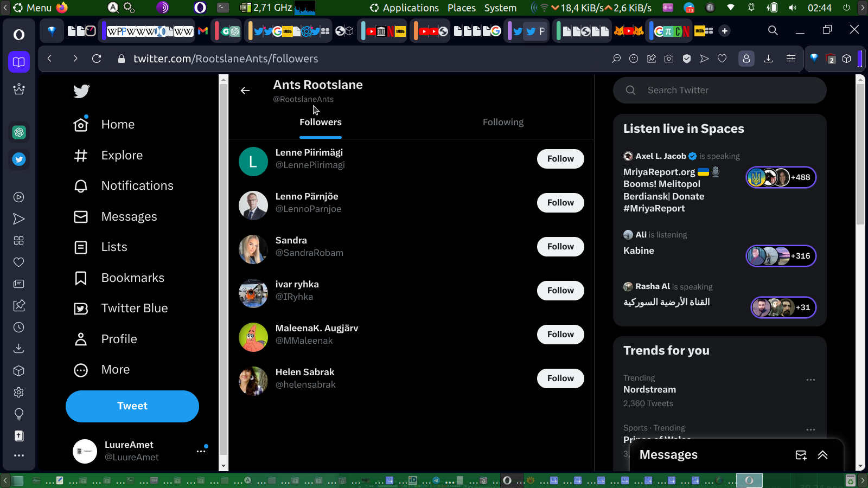The image size is (868, 488).
Task: Open more options for Nordstream trend
Action: click(x=810, y=380)
